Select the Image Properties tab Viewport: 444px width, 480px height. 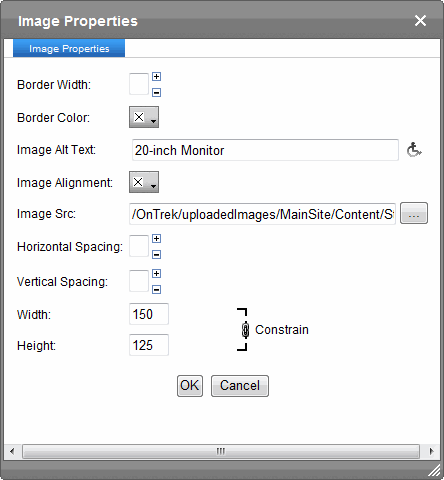pyautogui.click(x=69, y=48)
